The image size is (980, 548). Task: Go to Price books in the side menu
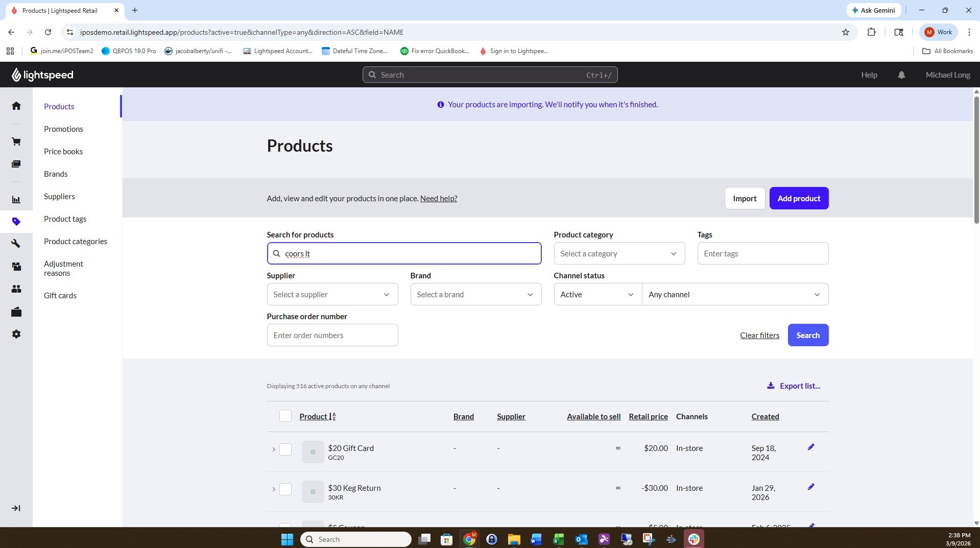point(63,151)
